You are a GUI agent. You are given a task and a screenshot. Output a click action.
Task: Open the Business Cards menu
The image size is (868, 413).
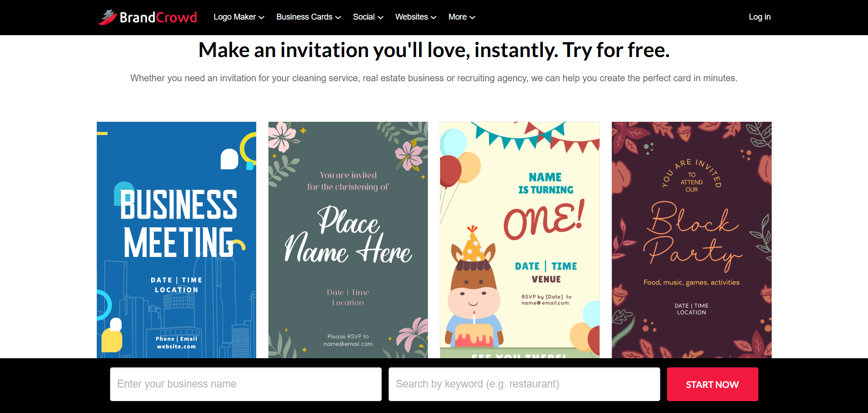click(x=309, y=17)
